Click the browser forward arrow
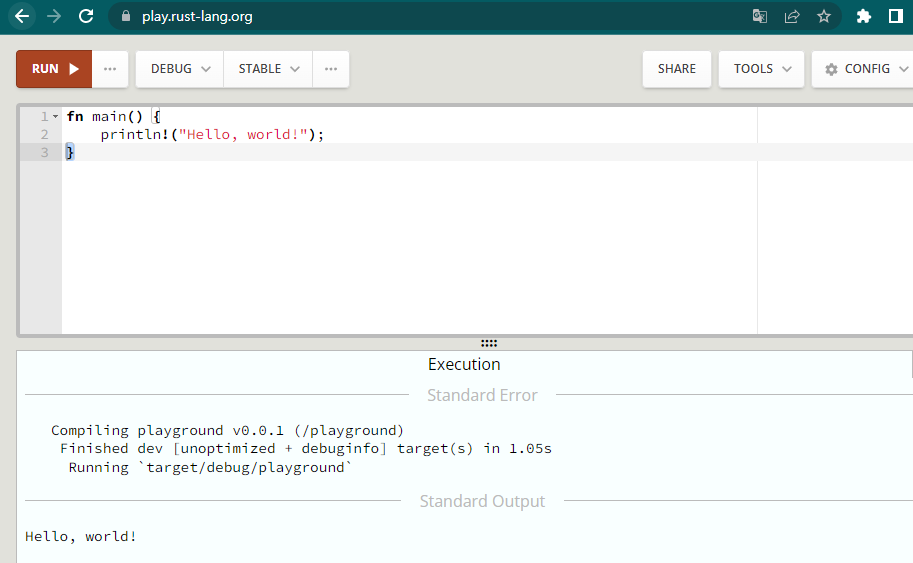This screenshot has width=913, height=563. tap(54, 16)
